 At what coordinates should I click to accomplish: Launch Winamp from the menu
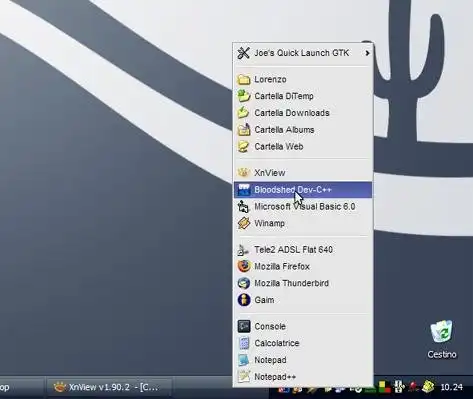(303, 223)
